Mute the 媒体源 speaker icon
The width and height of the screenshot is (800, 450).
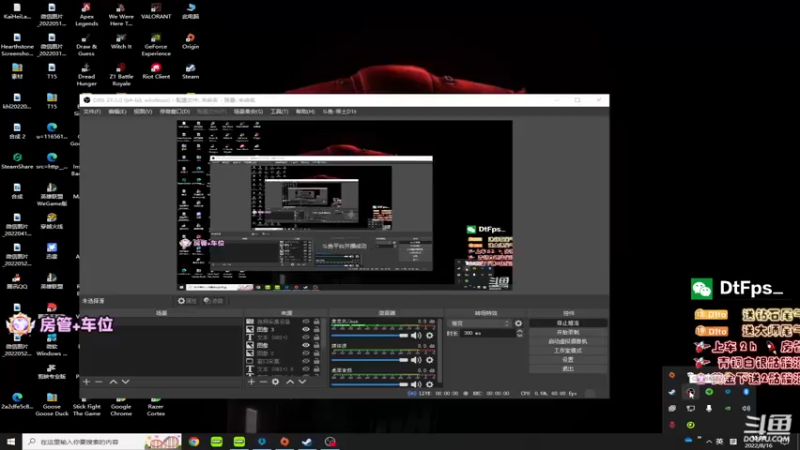click(x=416, y=360)
